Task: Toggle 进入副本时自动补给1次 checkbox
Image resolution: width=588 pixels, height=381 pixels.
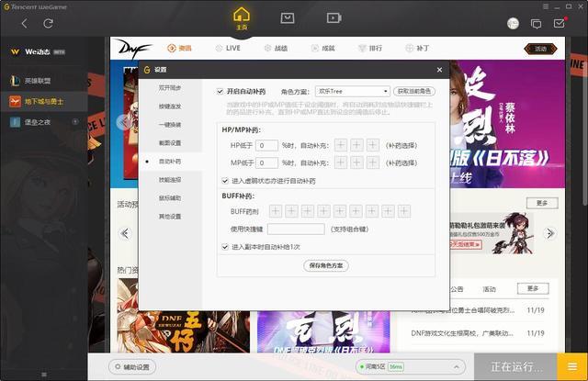Action: click(x=225, y=246)
